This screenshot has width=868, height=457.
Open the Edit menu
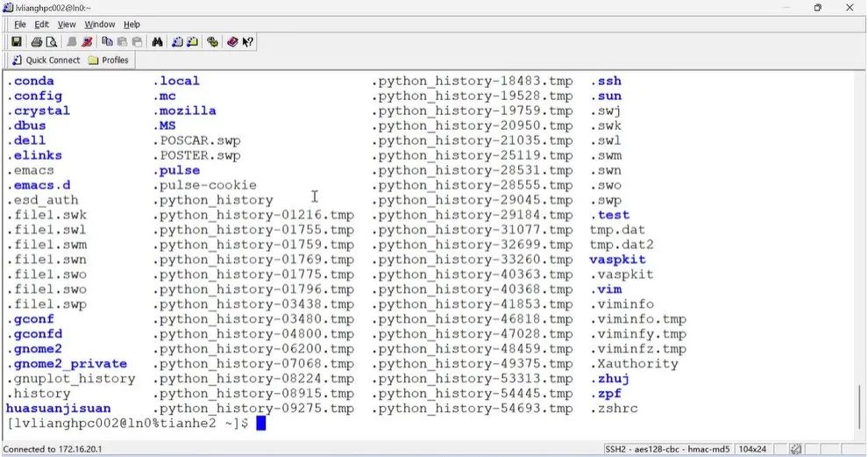41,25
